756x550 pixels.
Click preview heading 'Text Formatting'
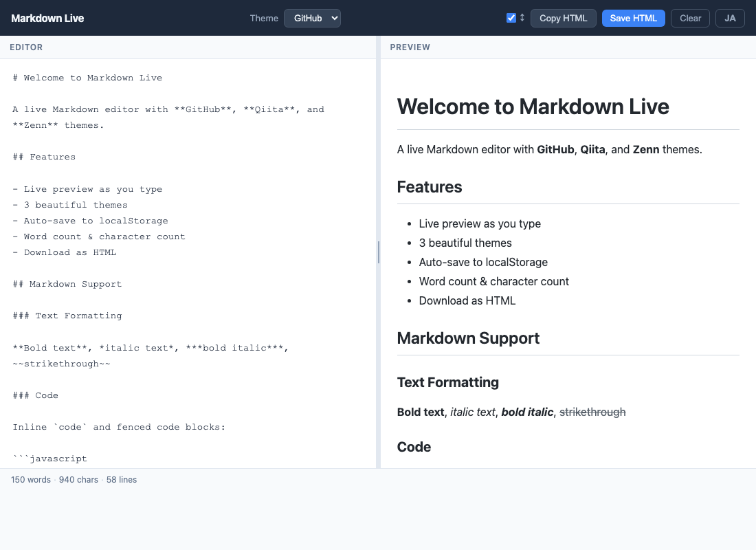[x=448, y=382]
